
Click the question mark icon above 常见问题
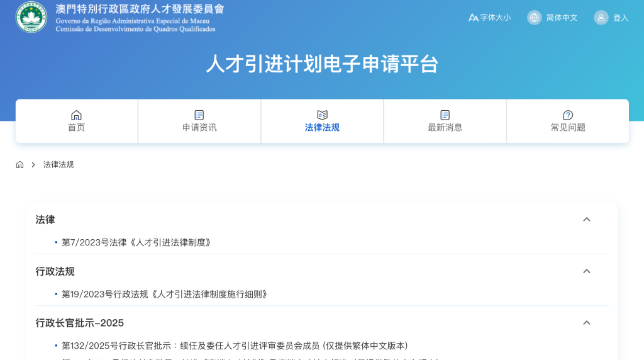tap(568, 115)
